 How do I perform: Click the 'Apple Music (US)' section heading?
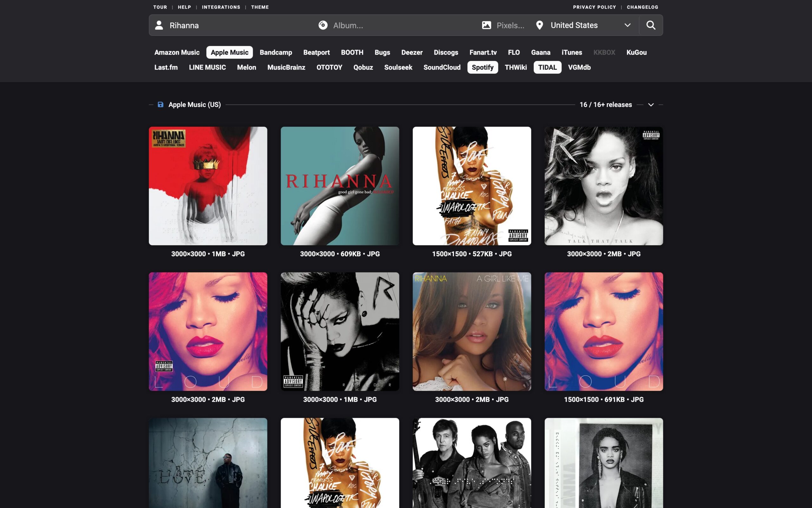click(x=195, y=105)
